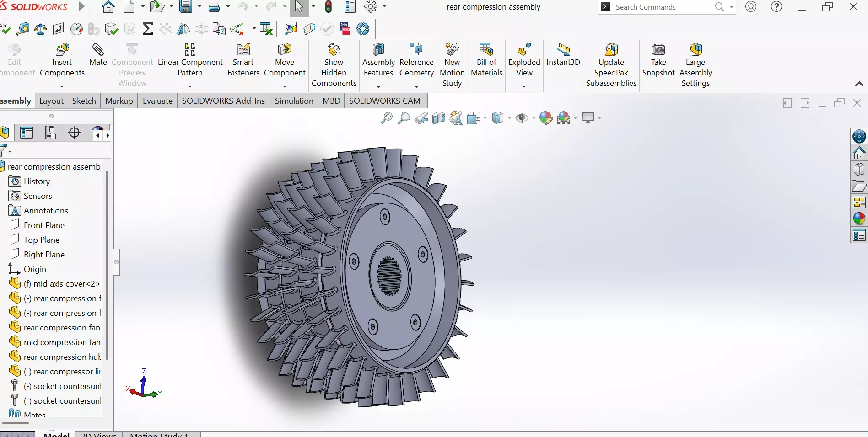The height and width of the screenshot is (437, 868).
Task: Open the display style dropdown arrow
Action: [x=509, y=118]
